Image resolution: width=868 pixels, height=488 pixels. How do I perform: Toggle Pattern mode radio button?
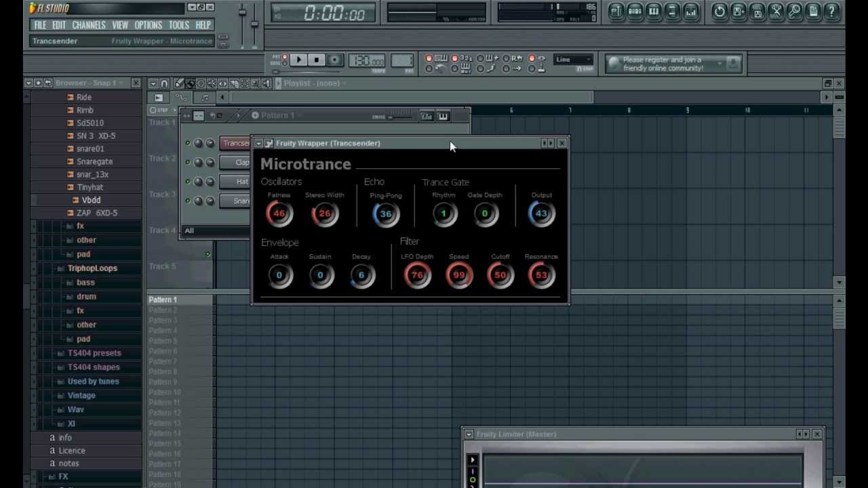tap(285, 58)
